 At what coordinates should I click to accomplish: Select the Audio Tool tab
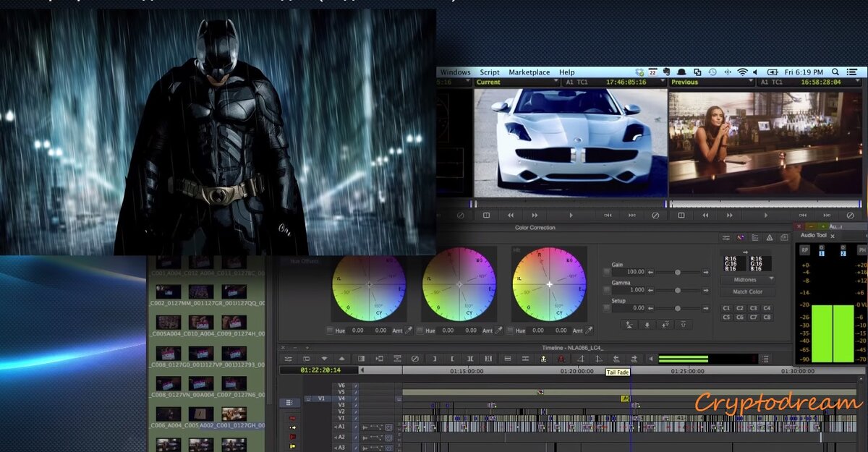click(814, 235)
